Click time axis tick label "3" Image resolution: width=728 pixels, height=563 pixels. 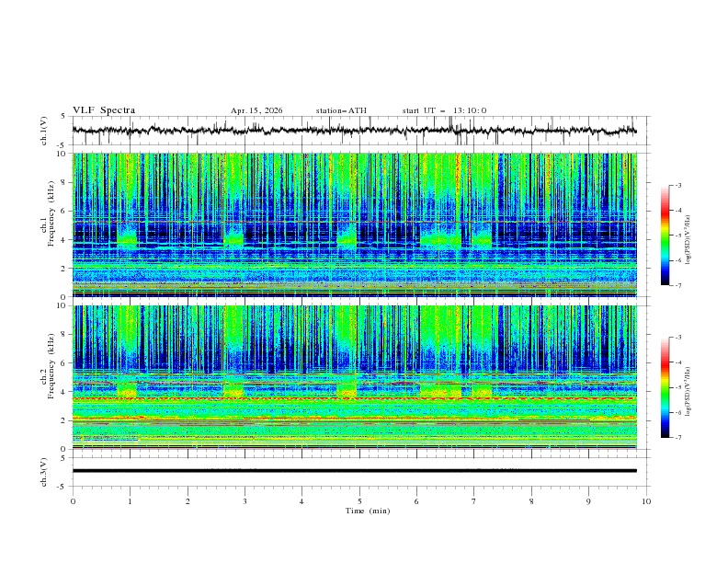245,501
